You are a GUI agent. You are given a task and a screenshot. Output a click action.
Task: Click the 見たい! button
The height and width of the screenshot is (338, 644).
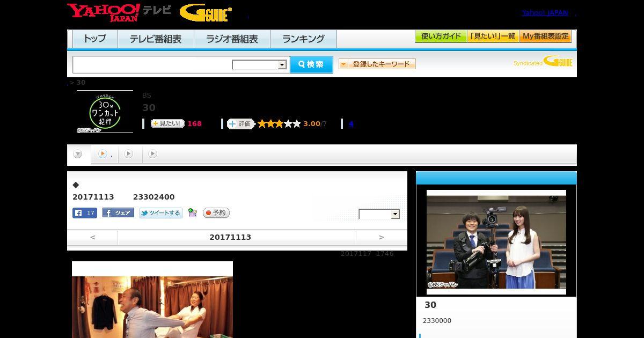click(167, 124)
